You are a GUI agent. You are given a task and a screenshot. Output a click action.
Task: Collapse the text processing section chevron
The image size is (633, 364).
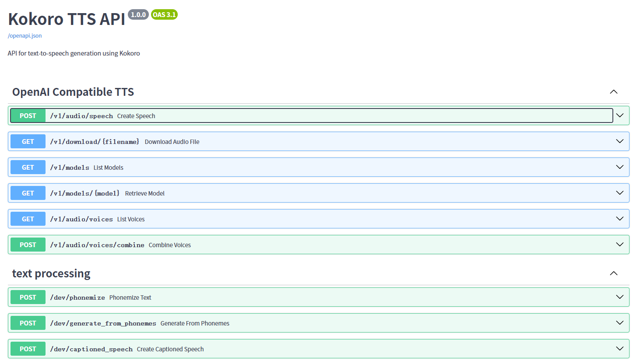click(614, 273)
